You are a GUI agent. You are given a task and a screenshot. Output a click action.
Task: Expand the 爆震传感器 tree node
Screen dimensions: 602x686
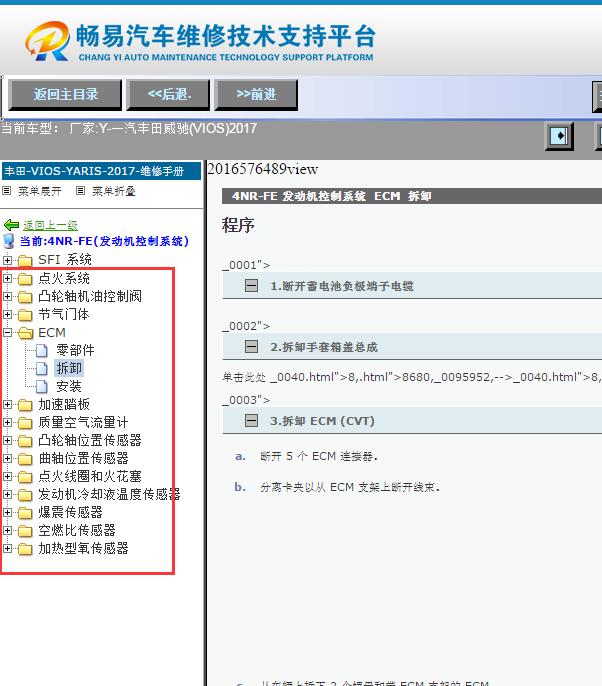tap(7, 512)
